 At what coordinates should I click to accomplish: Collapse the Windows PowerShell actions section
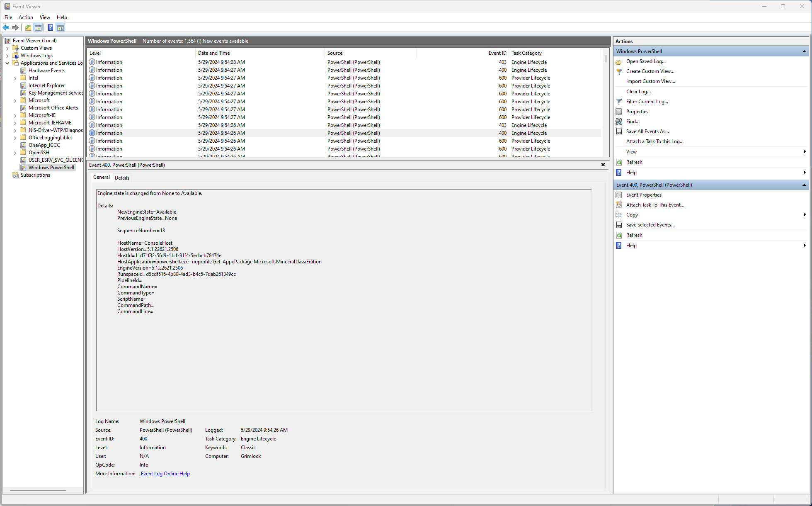click(804, 51)
